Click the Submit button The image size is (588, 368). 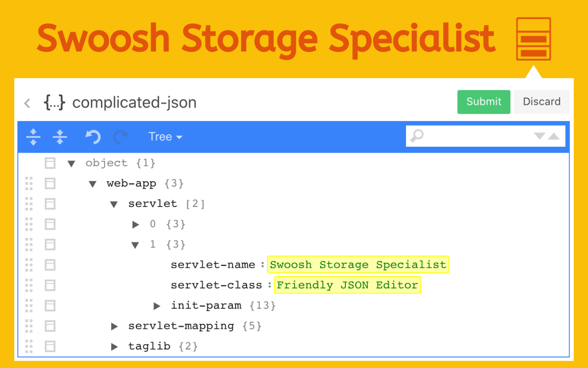click(484, 102)
